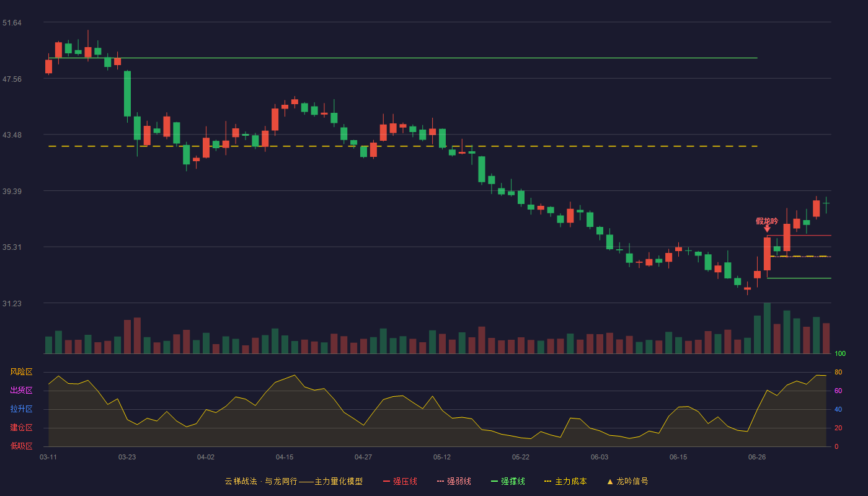The height and width of the screenshot is (496, 868).
Task: Click the tallest green volume bar
Action: (x=767, y=328)
